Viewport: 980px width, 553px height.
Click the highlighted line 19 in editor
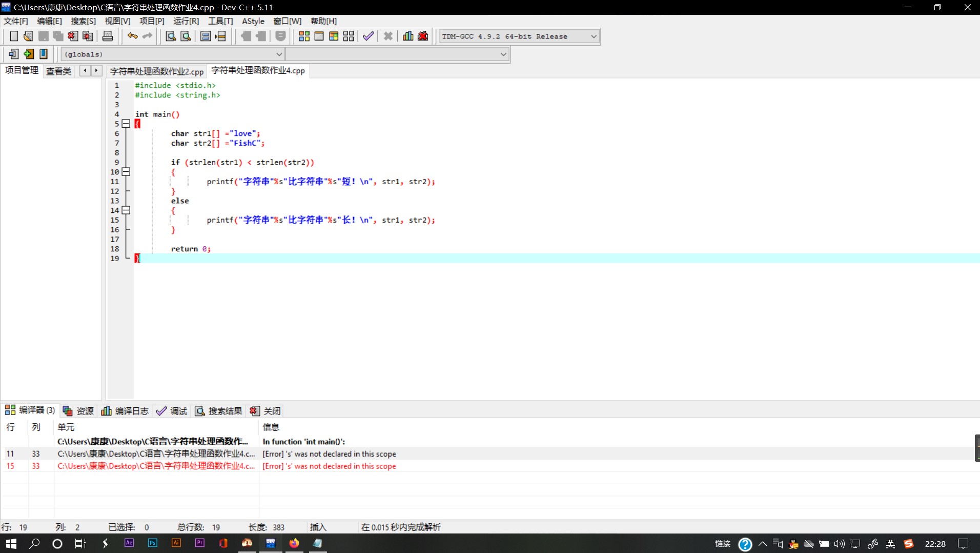pos(557,259)
